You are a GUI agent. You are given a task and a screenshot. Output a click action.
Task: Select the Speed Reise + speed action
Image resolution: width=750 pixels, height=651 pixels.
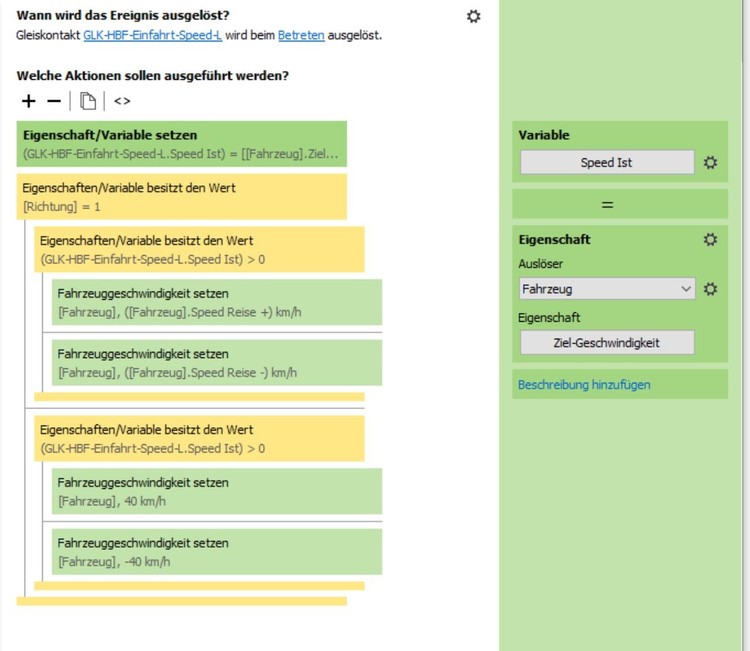click(217, 302)
